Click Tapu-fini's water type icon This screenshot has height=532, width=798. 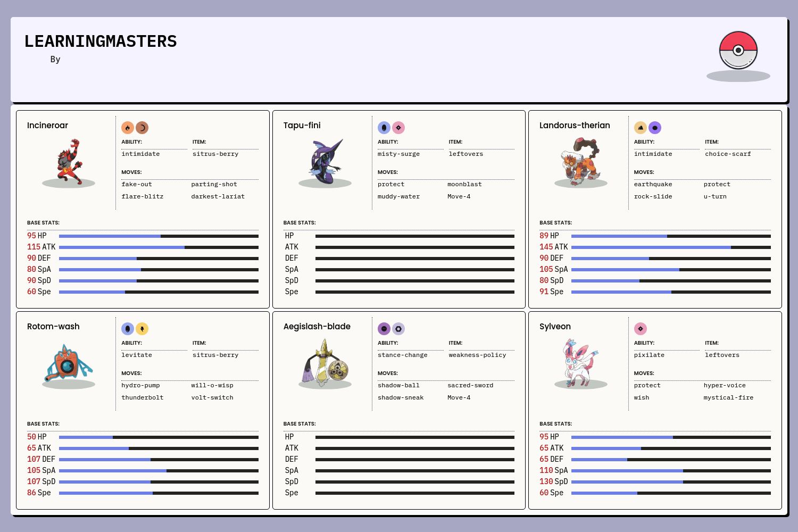pos(384,128)
